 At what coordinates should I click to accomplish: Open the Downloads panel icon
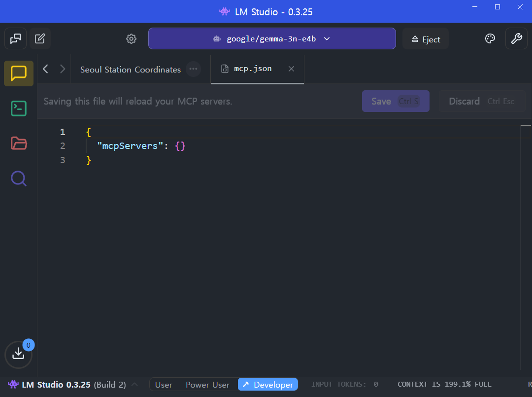coord(18,354)
